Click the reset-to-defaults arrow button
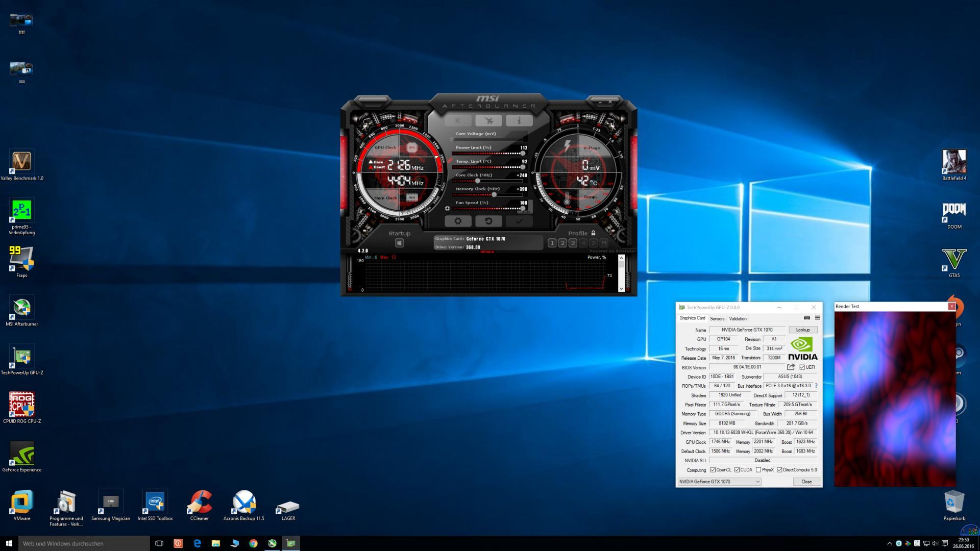The image size is (980, 551). (488, 221)
